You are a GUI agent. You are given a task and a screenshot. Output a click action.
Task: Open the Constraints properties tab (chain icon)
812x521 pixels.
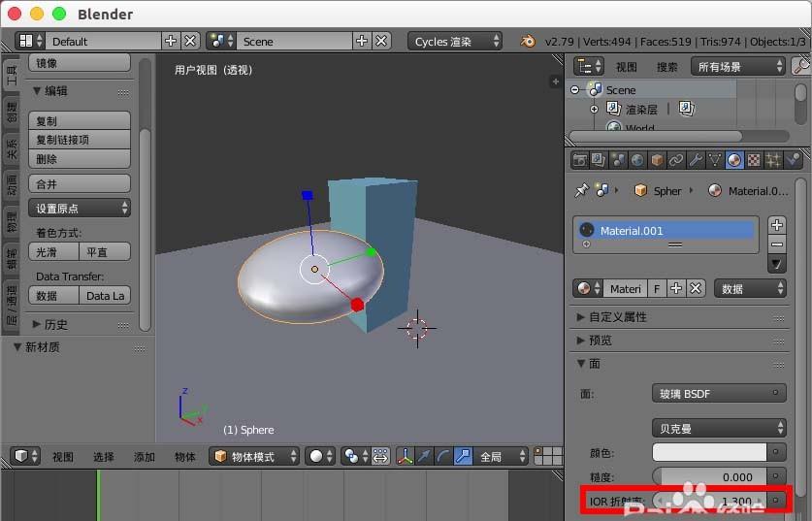coord(676,160)
